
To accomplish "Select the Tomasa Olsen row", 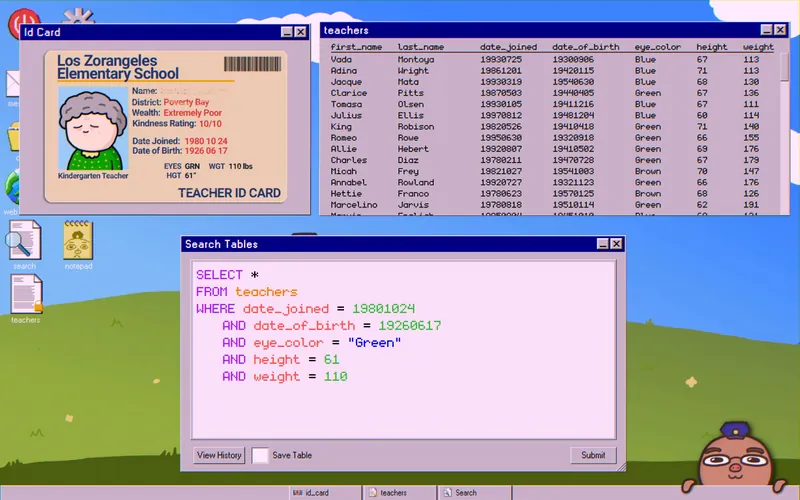I will coord(552,104).
